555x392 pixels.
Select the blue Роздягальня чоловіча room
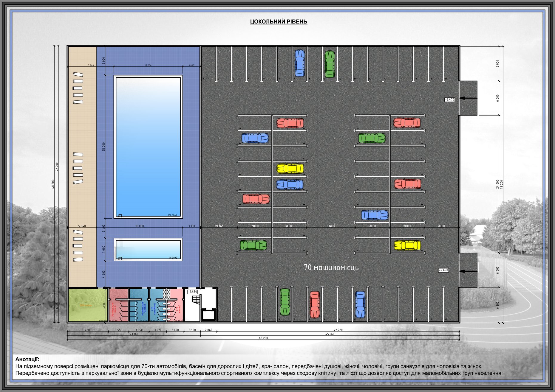pos(139,305)
